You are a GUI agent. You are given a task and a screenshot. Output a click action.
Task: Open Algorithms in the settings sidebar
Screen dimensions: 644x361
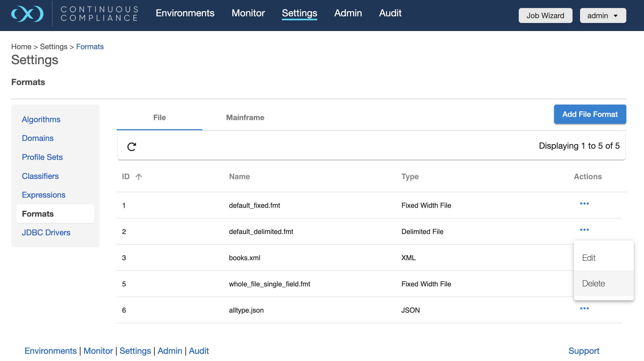[x=41, y=120]
